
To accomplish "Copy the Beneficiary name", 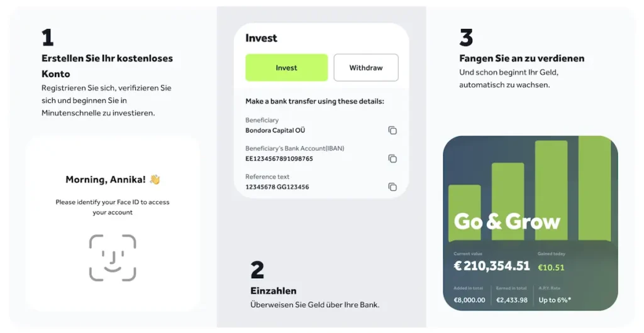I will [392, 130].
